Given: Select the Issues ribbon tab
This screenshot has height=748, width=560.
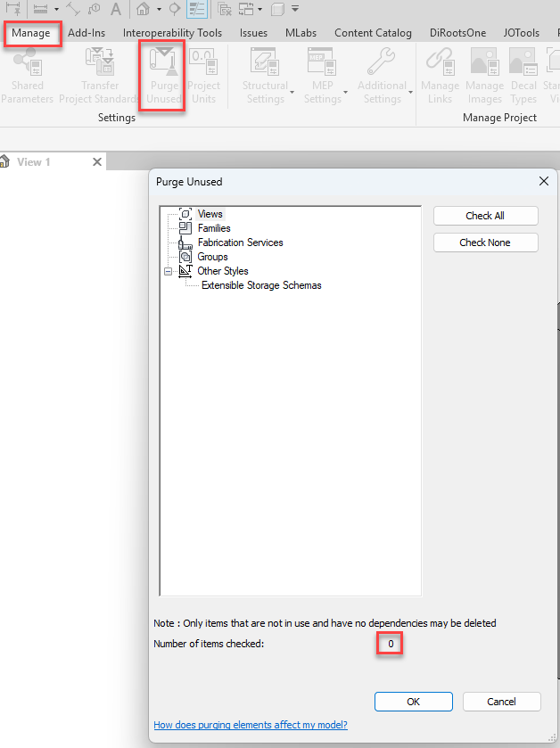Looking at the screenshot, I should pyautogui.click(x=253, y=33).
